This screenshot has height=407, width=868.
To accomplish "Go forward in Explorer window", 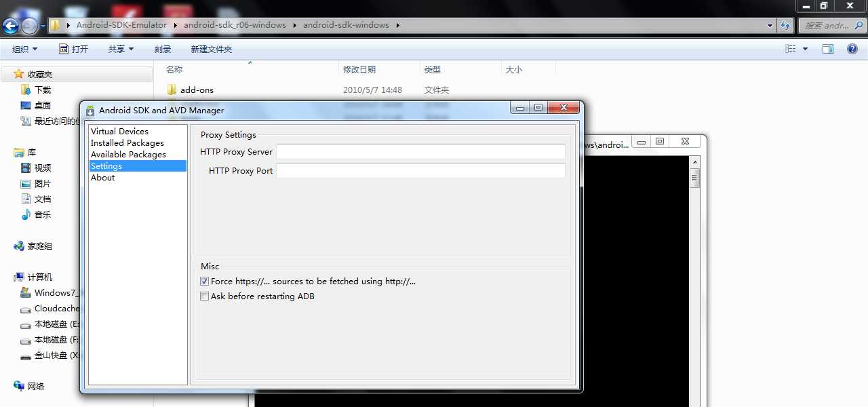I will click(29, 26).
